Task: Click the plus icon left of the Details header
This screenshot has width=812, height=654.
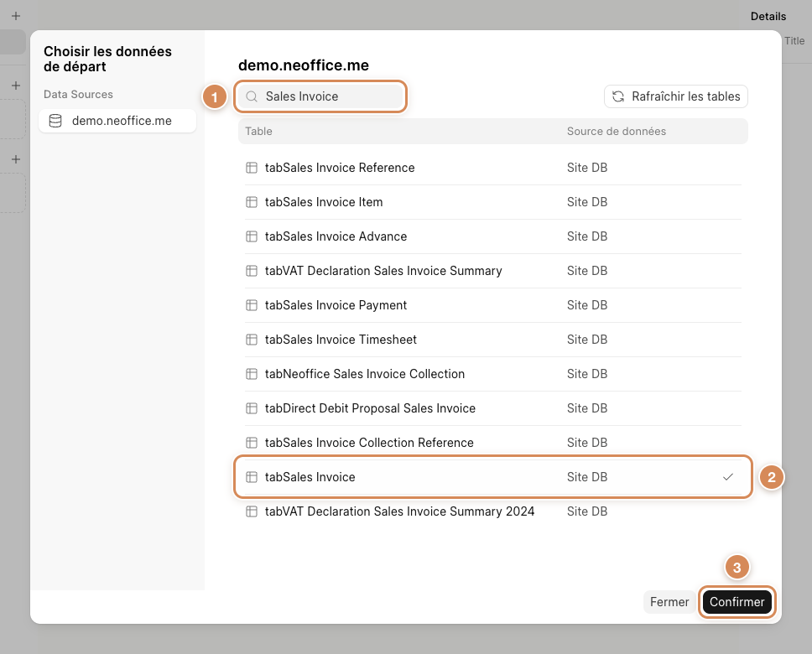Action: pyautogui.click(x=16, y=16)
